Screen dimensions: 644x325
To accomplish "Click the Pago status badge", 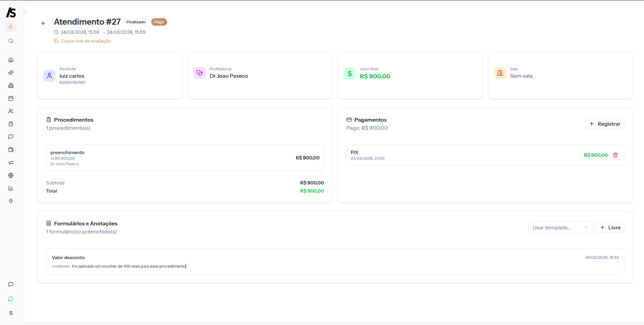I will coord(159,22).
